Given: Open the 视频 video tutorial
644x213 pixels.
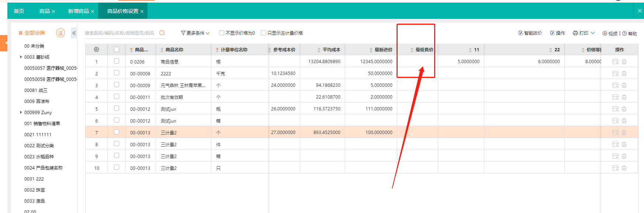Looking at the screenshot, I should pyautogui.click(x=610, y=34).
